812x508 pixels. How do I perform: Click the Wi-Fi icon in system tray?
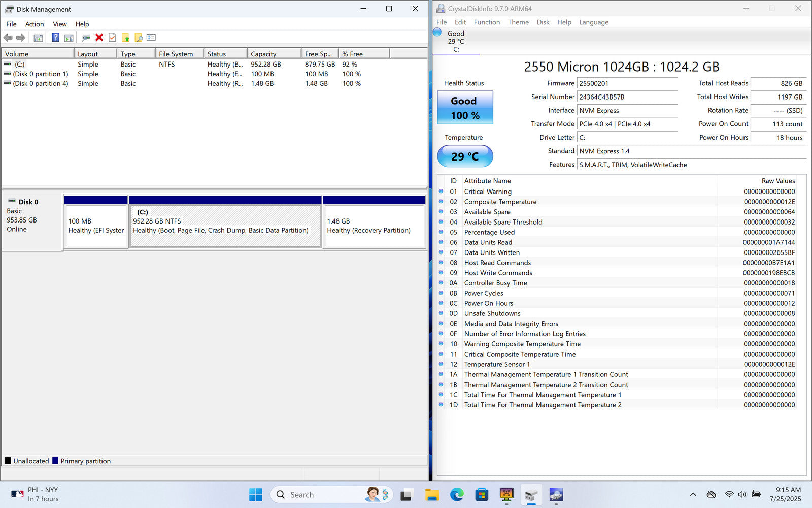(x=729, y=495)
